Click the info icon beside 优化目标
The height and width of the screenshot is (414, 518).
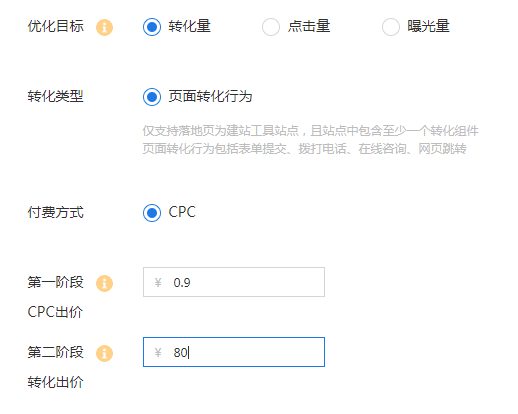[x=104, y=27]
